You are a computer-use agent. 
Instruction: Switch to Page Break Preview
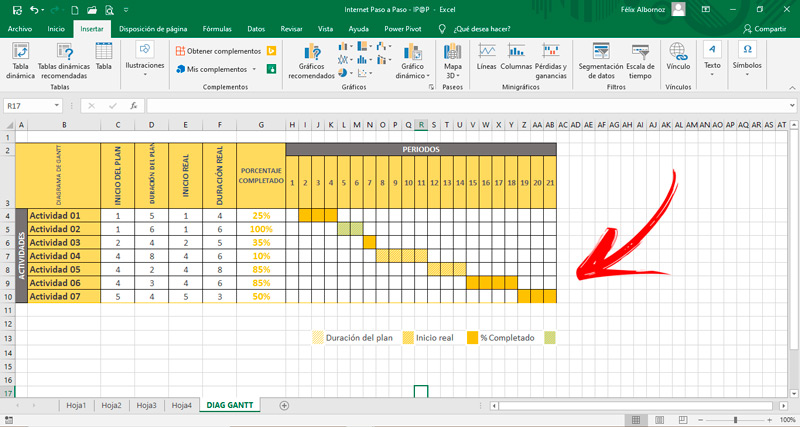point(684,420)
